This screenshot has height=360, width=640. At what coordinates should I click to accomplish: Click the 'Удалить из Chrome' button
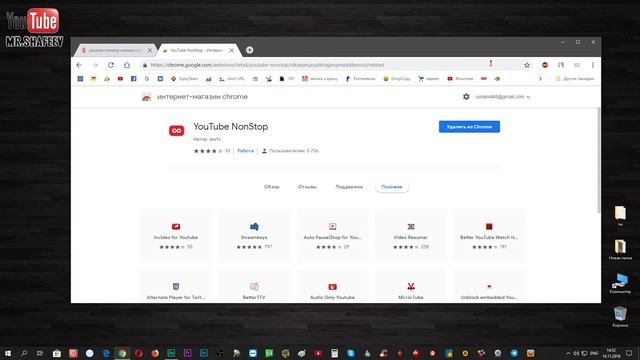click(469, 127)
